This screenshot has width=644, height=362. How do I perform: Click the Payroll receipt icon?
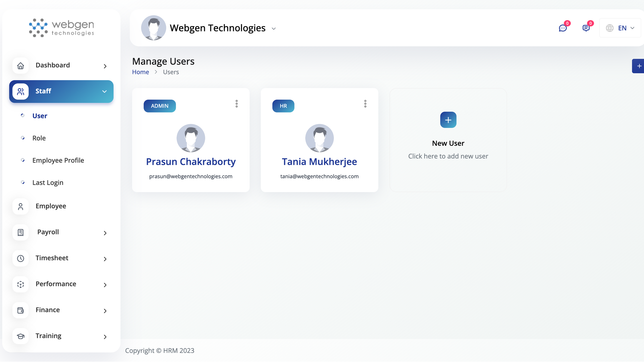[x=20, y=232]
